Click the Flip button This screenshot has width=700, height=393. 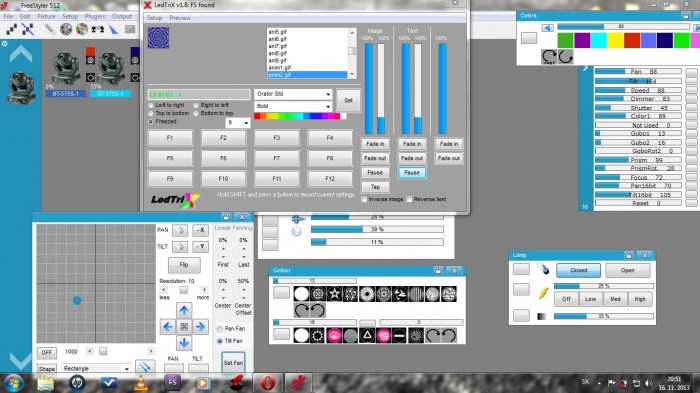pyautogui.click(x=184, y=265)
